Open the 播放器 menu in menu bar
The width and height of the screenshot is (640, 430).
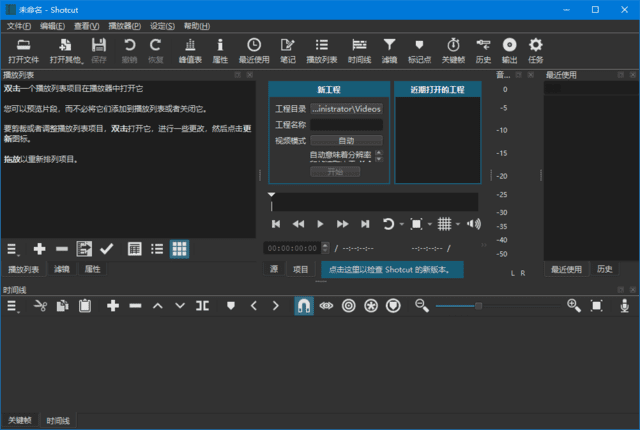[x=121, y=25]
